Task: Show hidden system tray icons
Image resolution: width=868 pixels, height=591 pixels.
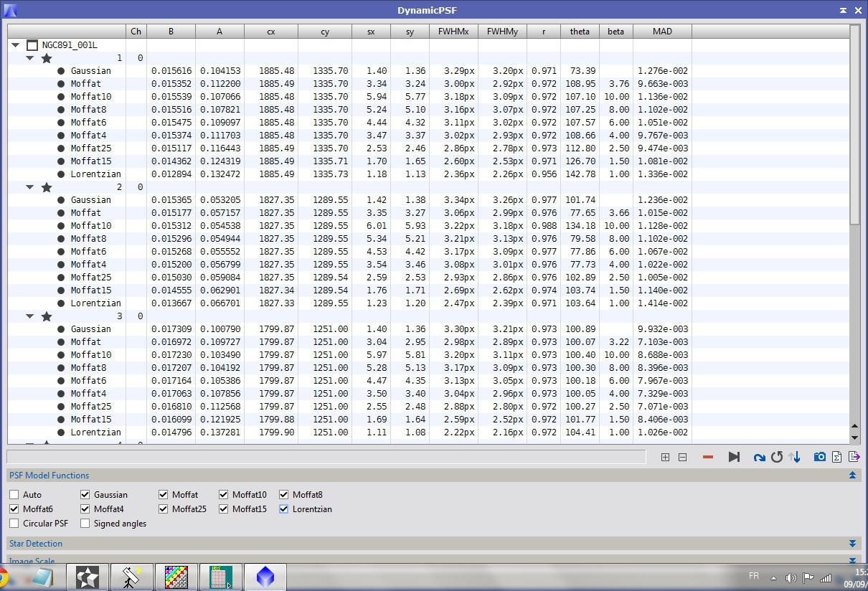Action: [x=773, y=577]
